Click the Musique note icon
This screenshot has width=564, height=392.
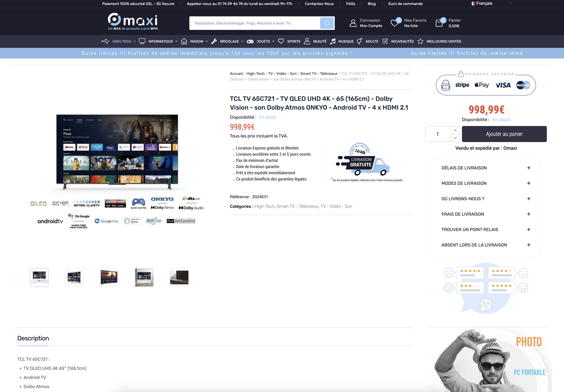[333, 41]
